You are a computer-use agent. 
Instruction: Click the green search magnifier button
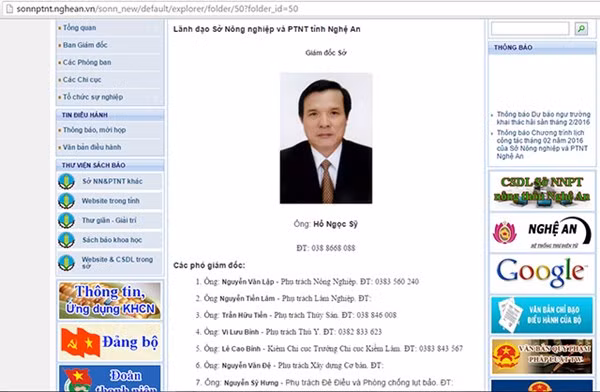pyautogui.click(x=581, y=29)
